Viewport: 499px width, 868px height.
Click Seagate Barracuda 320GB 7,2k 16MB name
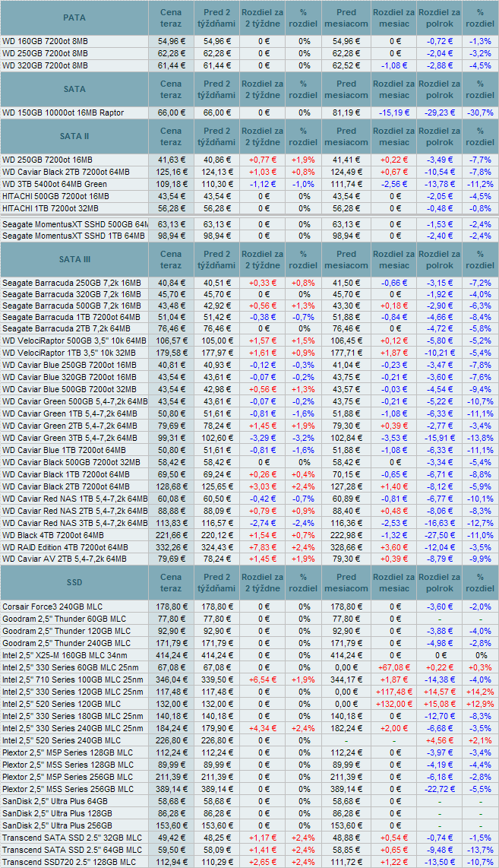[x=71, y=294]
